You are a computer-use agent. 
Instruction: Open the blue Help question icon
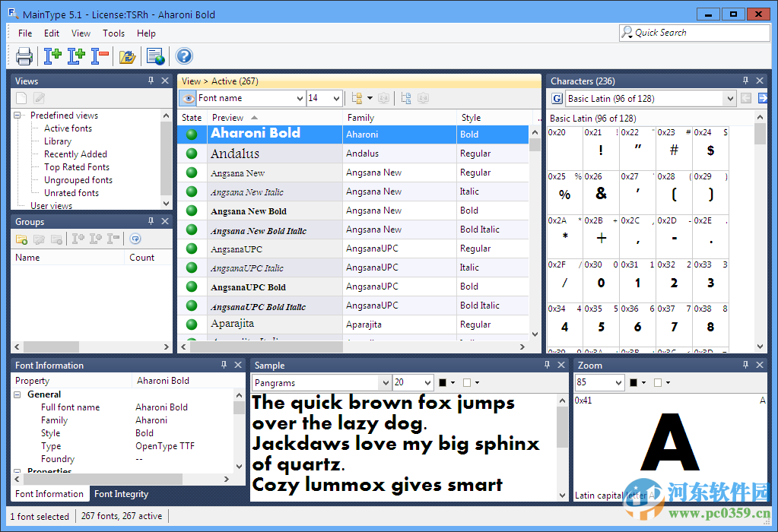tap(184, 56)
